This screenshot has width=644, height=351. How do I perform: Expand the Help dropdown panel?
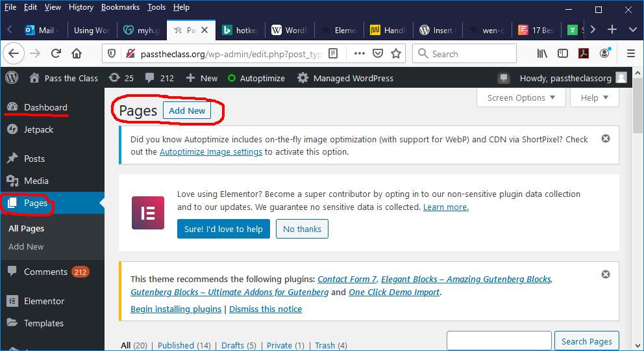pos(594,97)
